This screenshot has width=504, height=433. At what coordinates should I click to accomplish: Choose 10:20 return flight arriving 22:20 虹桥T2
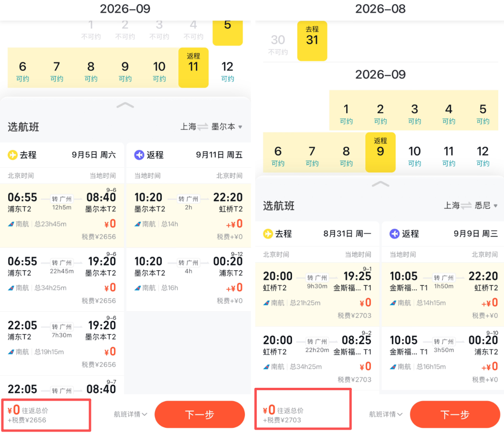coord(189,215)
